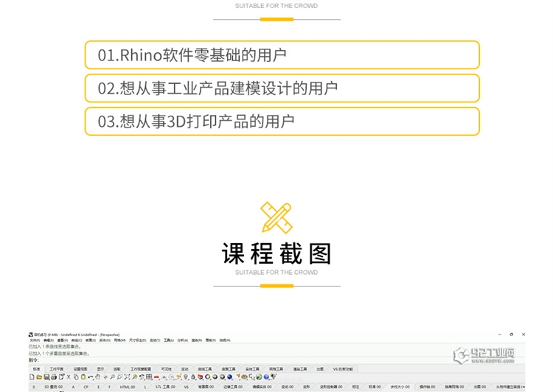Open the Layers icon in toolbar
The image size is (553, 392).
(200, 377)
